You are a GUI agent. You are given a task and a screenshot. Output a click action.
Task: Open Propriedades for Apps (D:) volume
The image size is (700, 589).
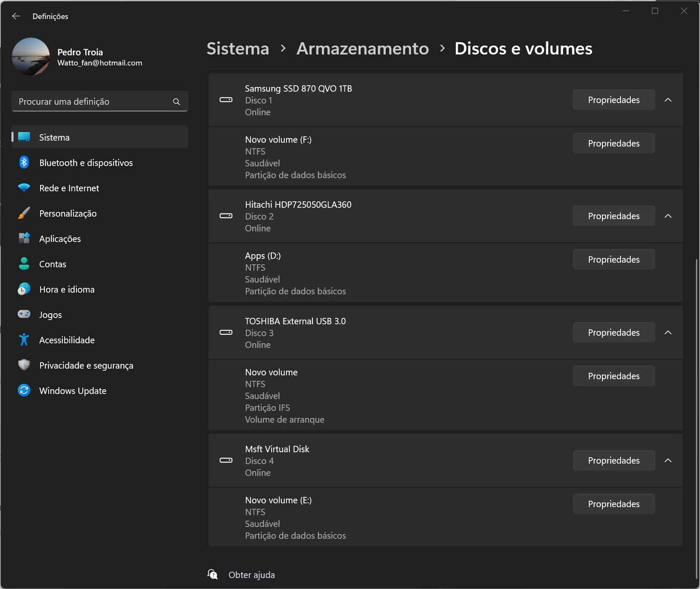[x=613, y=260]
